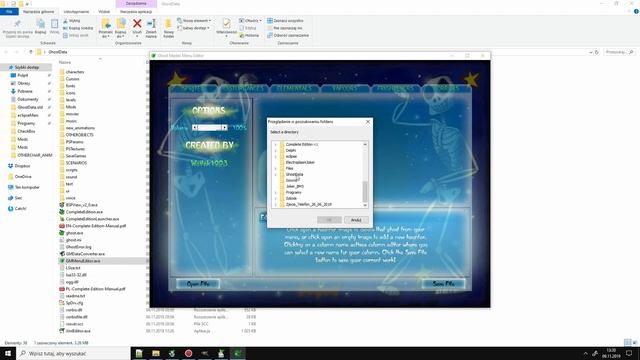Select Pulpit in quick access

(x=20, y=76)
